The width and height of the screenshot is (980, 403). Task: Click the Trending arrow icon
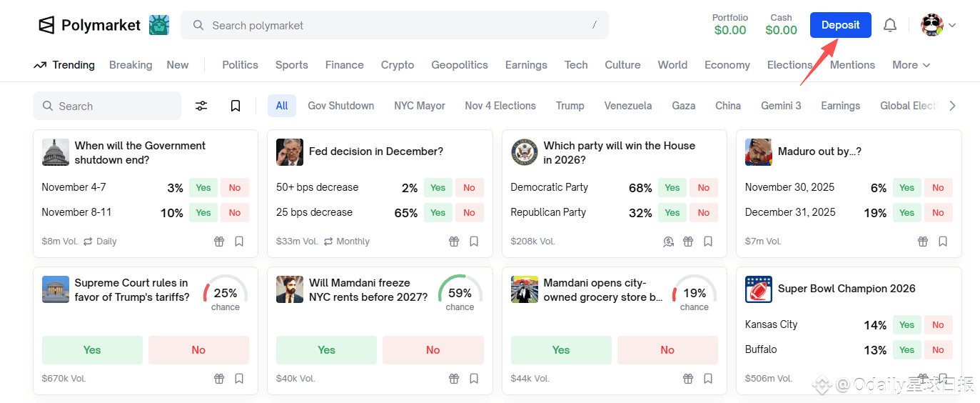pos(40,65)
